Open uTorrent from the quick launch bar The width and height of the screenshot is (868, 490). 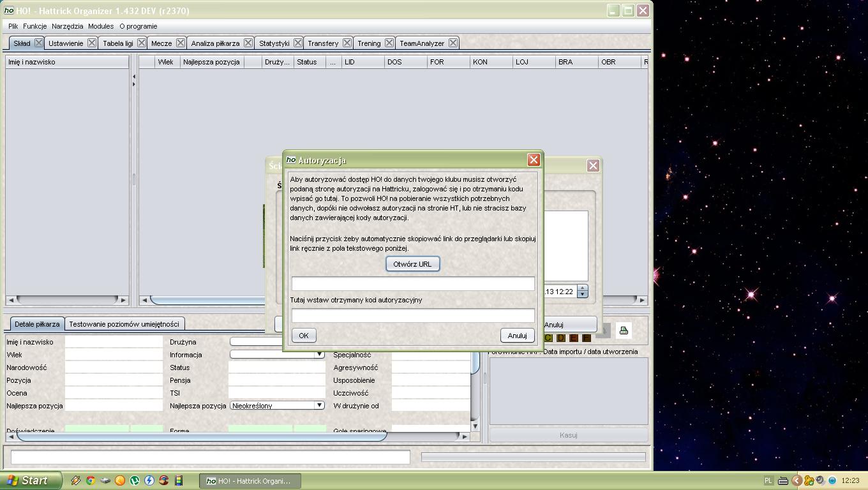(135, 480)
